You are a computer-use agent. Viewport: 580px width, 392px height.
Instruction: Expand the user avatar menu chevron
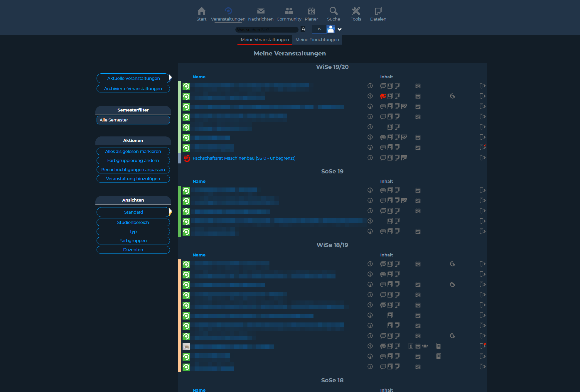click(340, 29)
